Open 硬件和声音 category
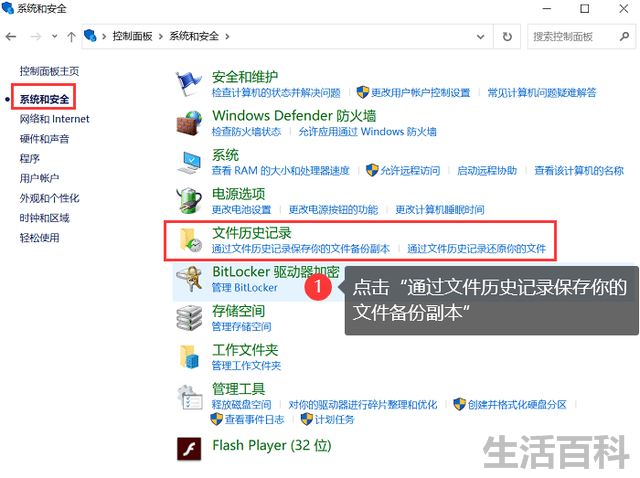Screen dimensions: 640x478 click(44, 139)
